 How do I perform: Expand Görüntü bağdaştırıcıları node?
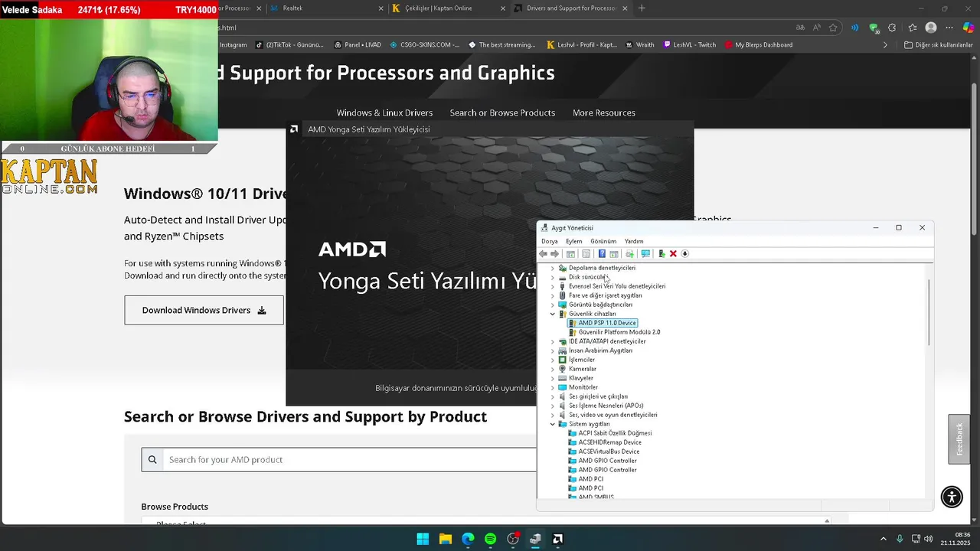(x=553, y=305)
